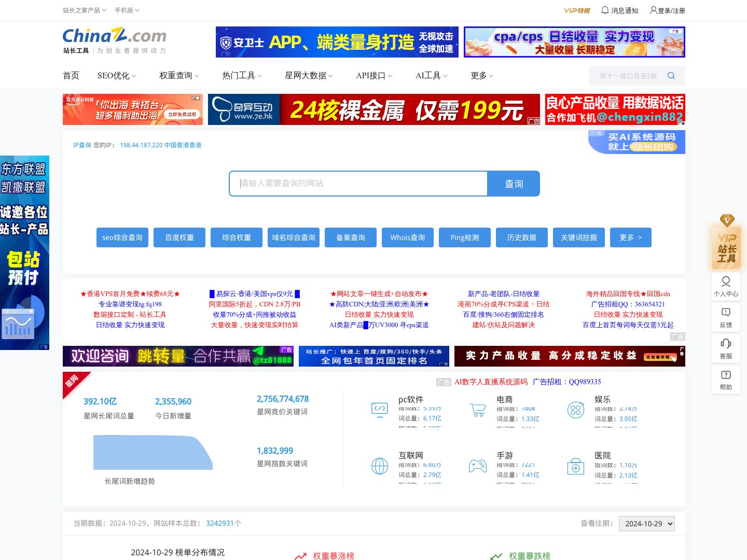The width and height of the screenshot is (747, 560).
Task: Open the 香港VPS首月免费 ad link
Action: pos(130,294)
